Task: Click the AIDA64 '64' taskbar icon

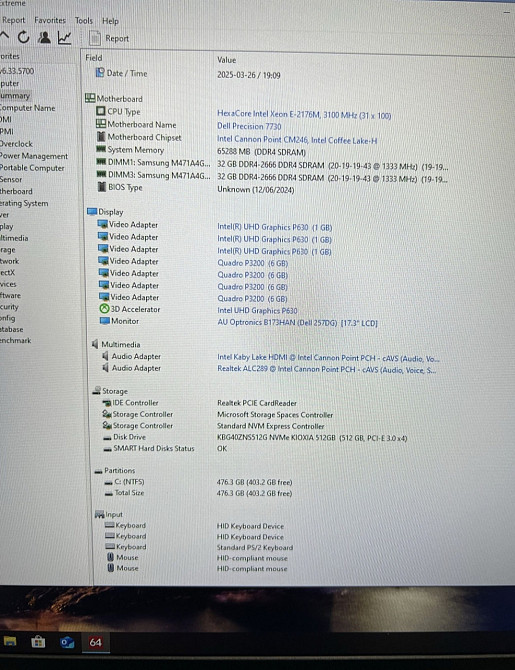Action: tap(96, 642)
